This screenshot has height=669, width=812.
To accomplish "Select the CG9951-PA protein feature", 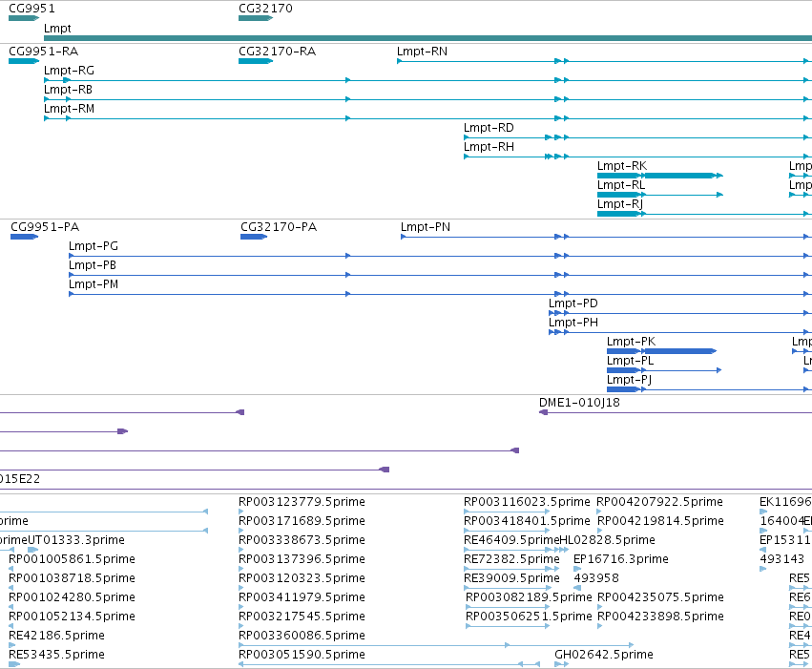I will (25, 237).
